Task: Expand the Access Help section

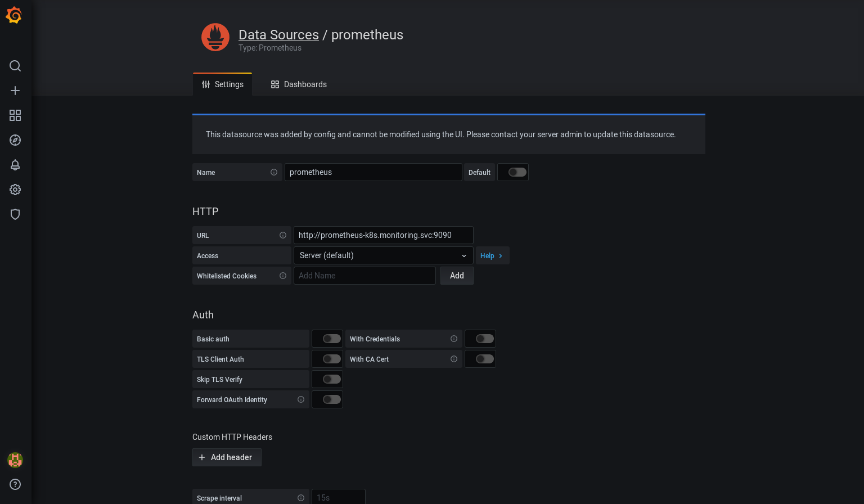Action: (x=492, y=255)
